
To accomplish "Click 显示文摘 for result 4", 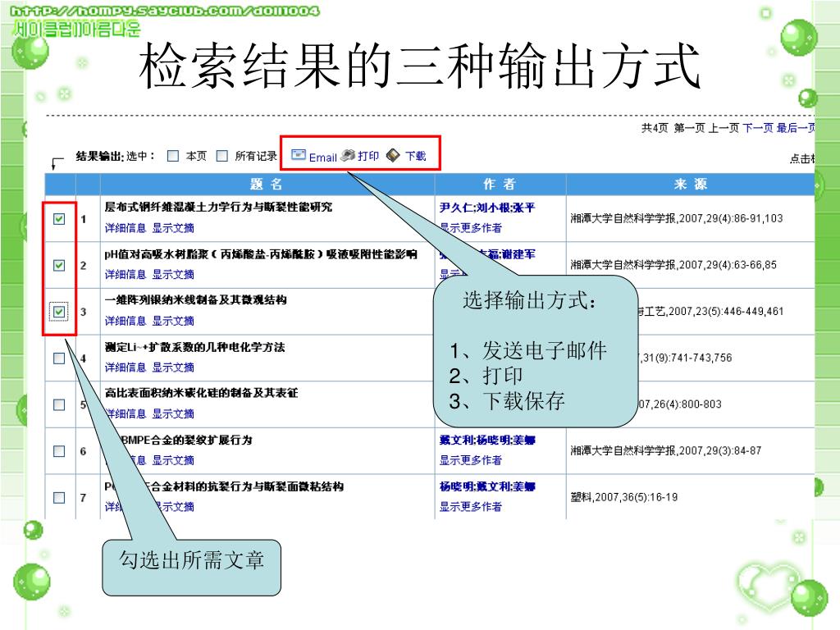I will [173, 367].
